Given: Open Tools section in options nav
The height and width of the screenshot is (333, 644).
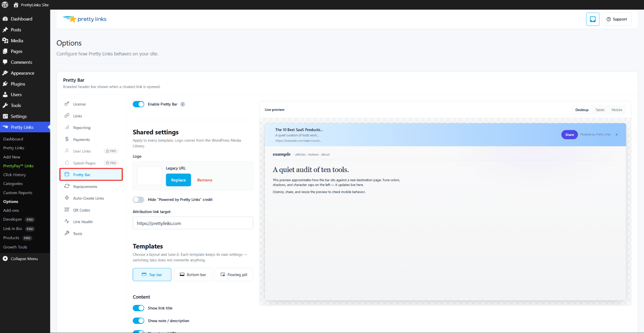Looking at the screenshot, I should tap(91, 234).
